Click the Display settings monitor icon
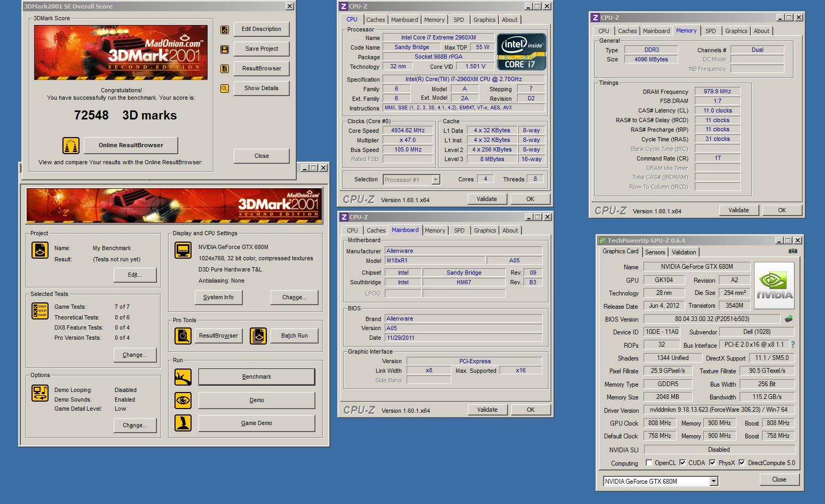Viewport: 825px width, 504px height. (x=183, y=250)
